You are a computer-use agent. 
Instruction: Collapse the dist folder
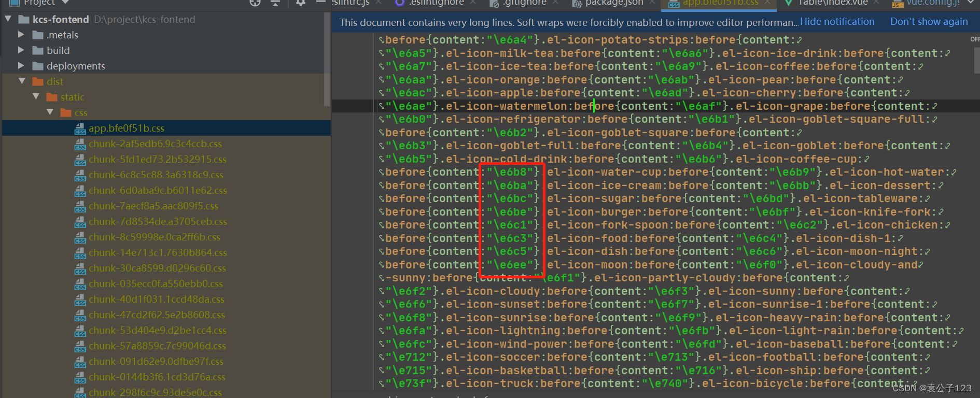(22, 81)
